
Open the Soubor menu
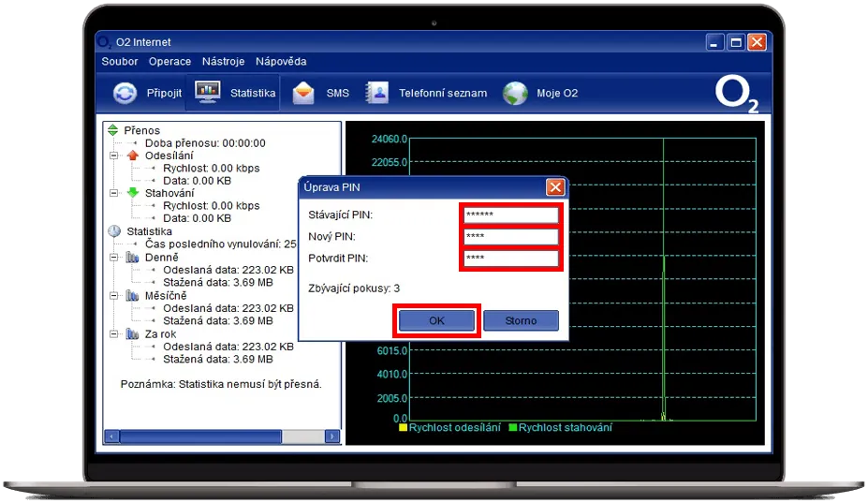point(119,62)
